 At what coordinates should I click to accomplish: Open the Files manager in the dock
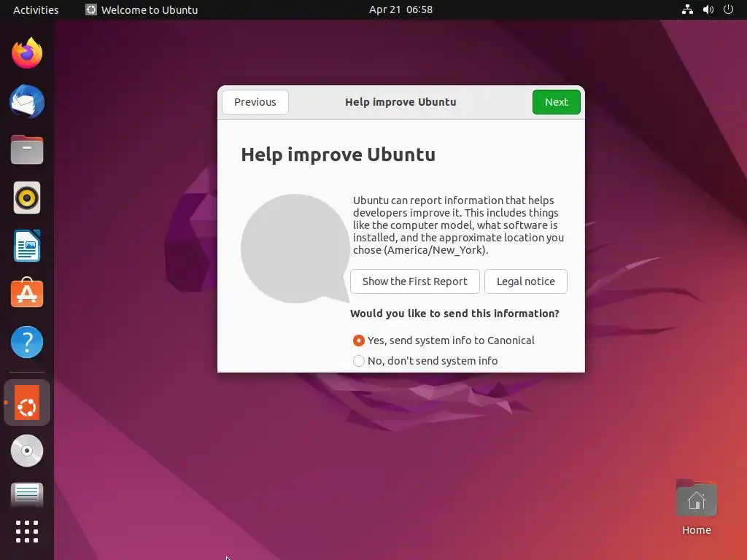tap(27, 149)
